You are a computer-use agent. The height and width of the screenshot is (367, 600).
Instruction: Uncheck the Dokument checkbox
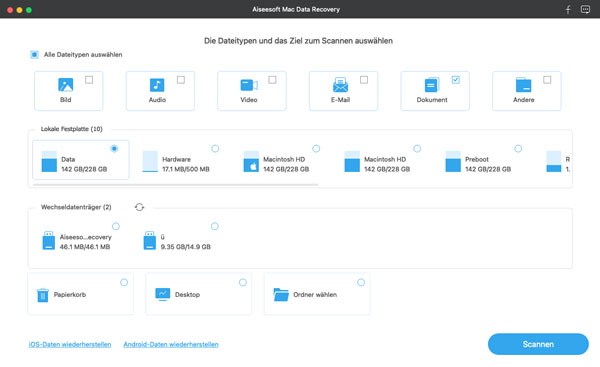pyautogui.click(x=456, y=80)
